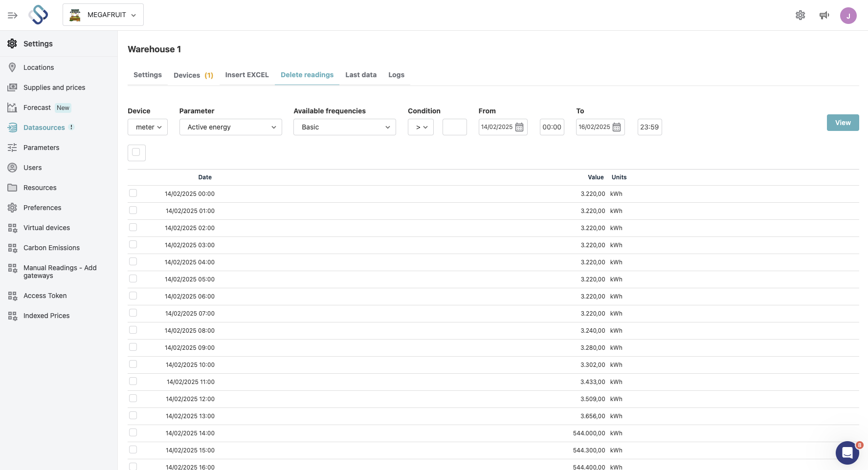This screenshot has height=470, width=868.
Task: Click the Datasources alert badge
Action: pyautogui.click(x=71, y=127)
